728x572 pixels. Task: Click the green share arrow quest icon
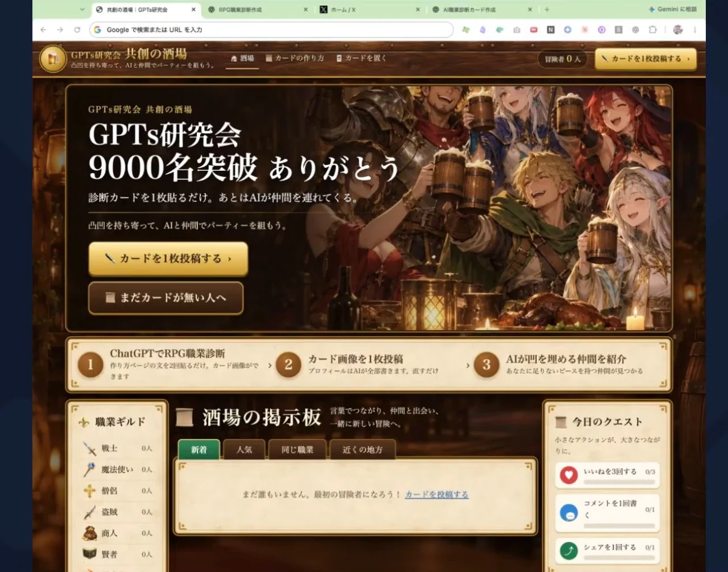pos(569,550)
